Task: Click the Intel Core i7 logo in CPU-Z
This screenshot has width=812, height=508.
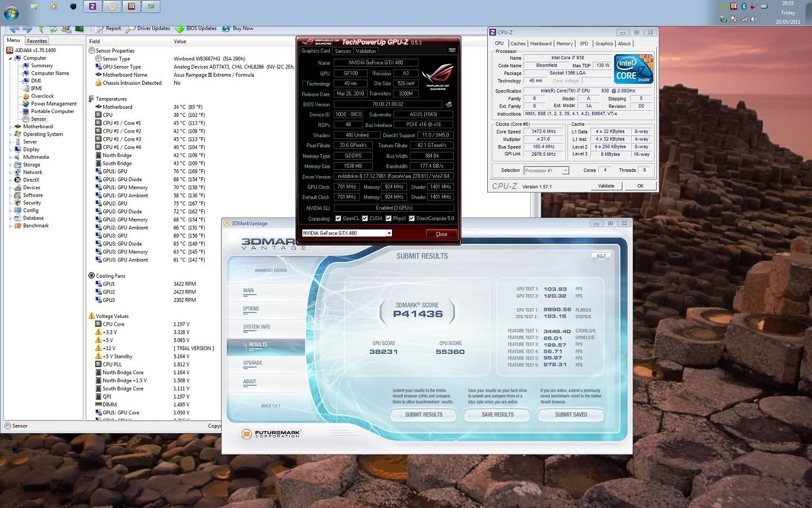Action: point(634,69)
